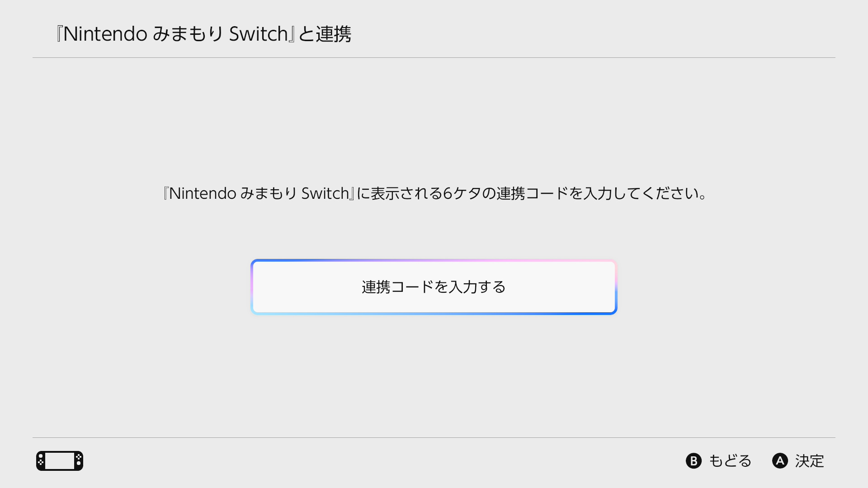The height and width of the screenshot is (488, 868).
Task: Click Switch in the instruction sentence
Action: pos(325,193)
